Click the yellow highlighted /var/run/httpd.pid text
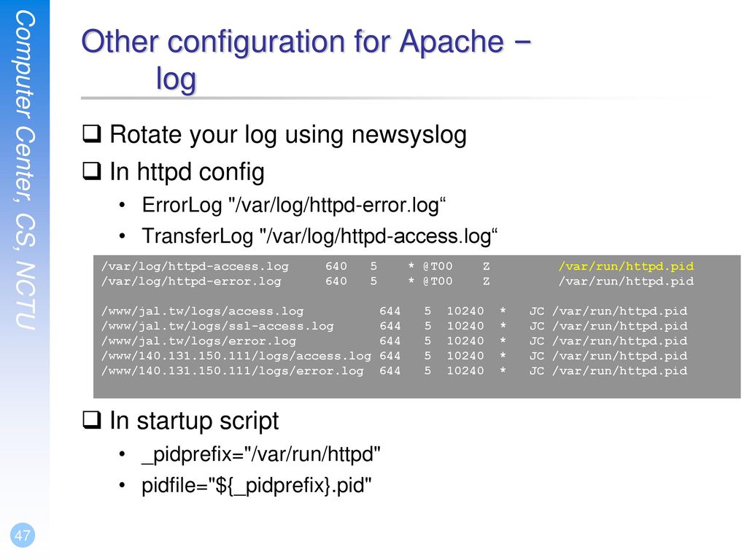747x560 pixels. click(x=626, y=266)
